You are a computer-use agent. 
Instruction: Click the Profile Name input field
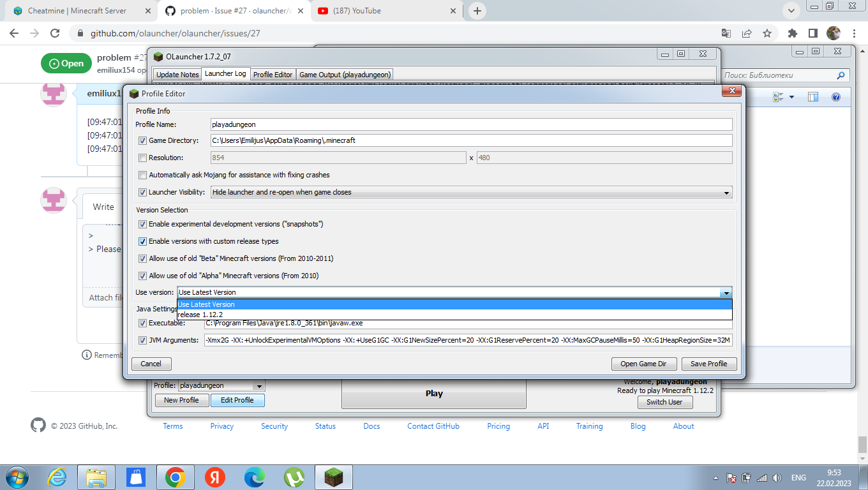tap(447, 124)
